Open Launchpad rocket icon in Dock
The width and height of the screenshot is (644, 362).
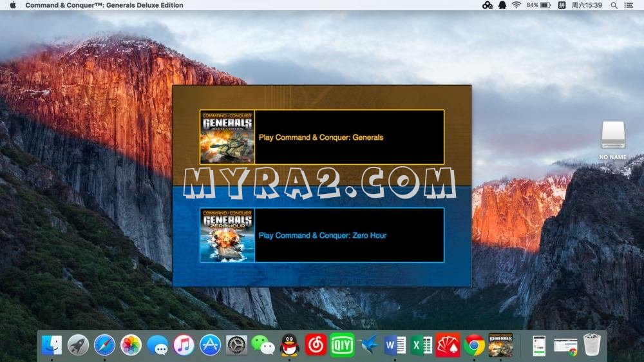pos(78,345)
